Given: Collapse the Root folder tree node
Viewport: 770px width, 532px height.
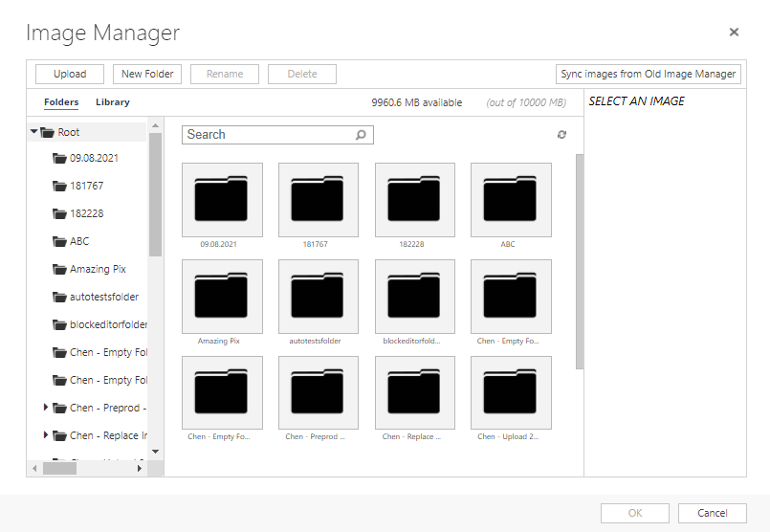Looking at the screenshot, I should coord(33,132).
